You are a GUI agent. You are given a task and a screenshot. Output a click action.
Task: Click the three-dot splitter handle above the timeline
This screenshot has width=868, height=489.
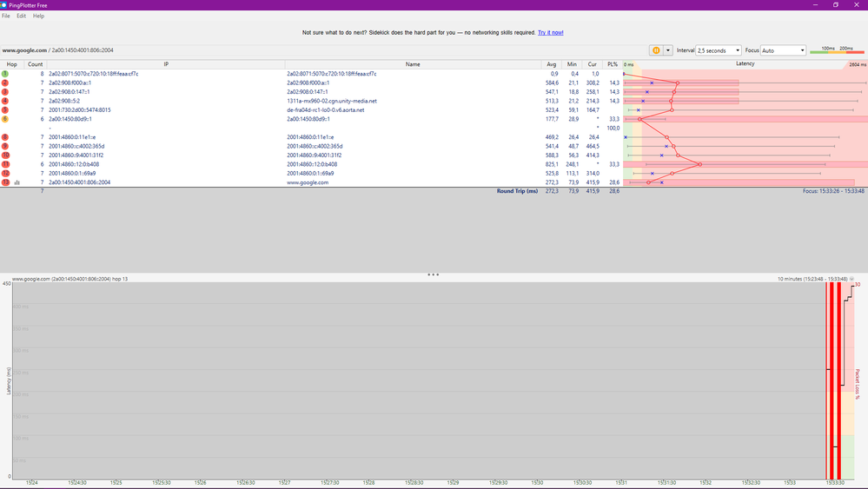point(434,274)
